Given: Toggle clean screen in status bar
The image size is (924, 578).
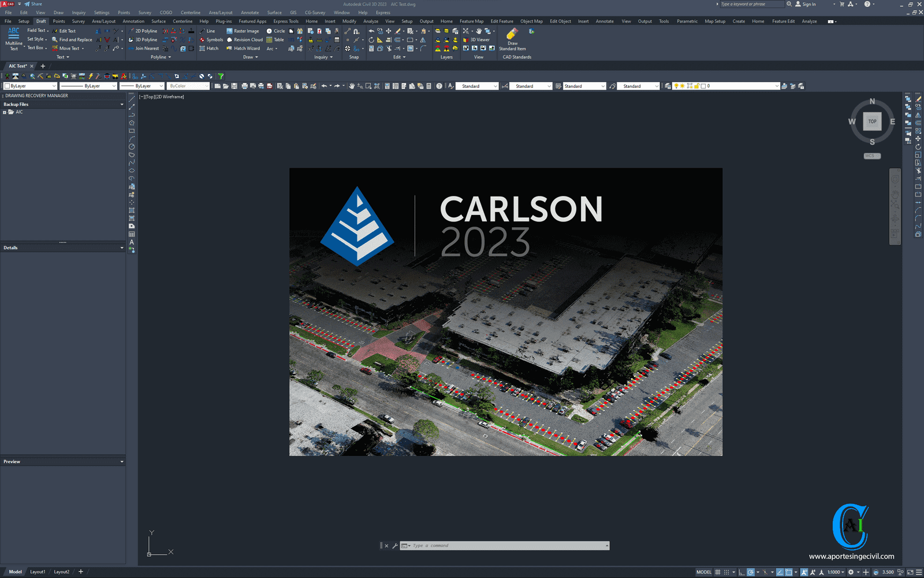Looking at the screenshot, I should point(910,572).
